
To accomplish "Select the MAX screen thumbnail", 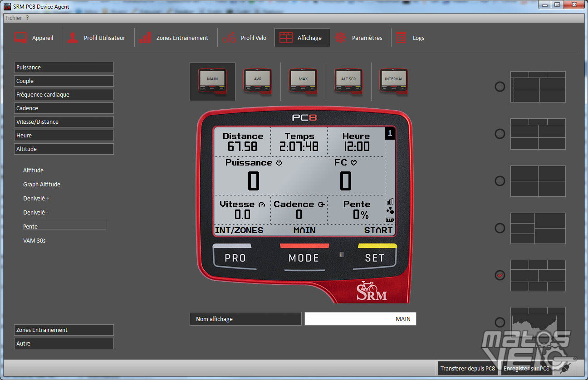I will tap(303, 81).
